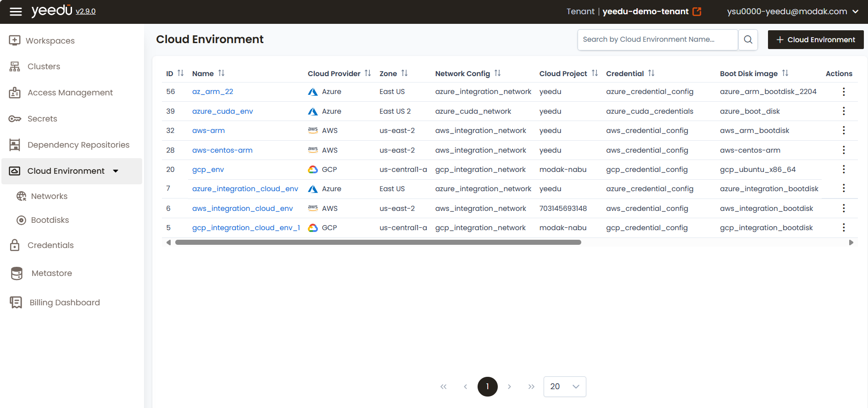Open actions menu for gcp_env row
Screen dimensions: 868x408
click(x=843, y=170)
